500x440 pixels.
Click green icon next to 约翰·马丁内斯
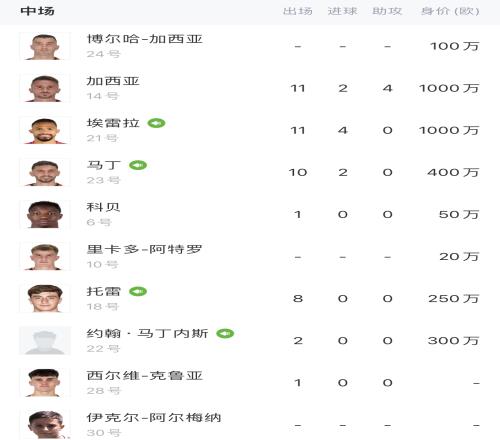pyautogui.click(x=225, y=333)
